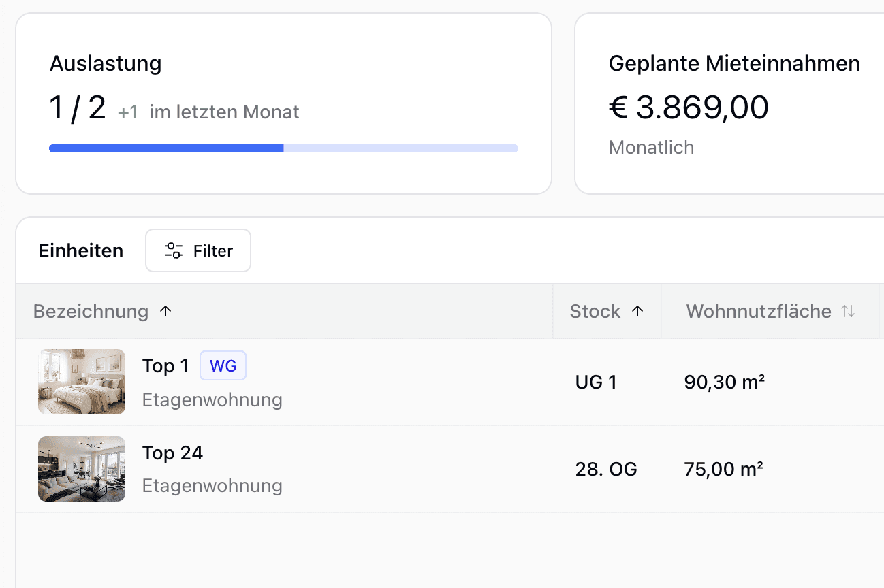Image resolution: width=884 pixels, height=588 pixels.
Task: Open the Auslastung card
Action: 283,103
